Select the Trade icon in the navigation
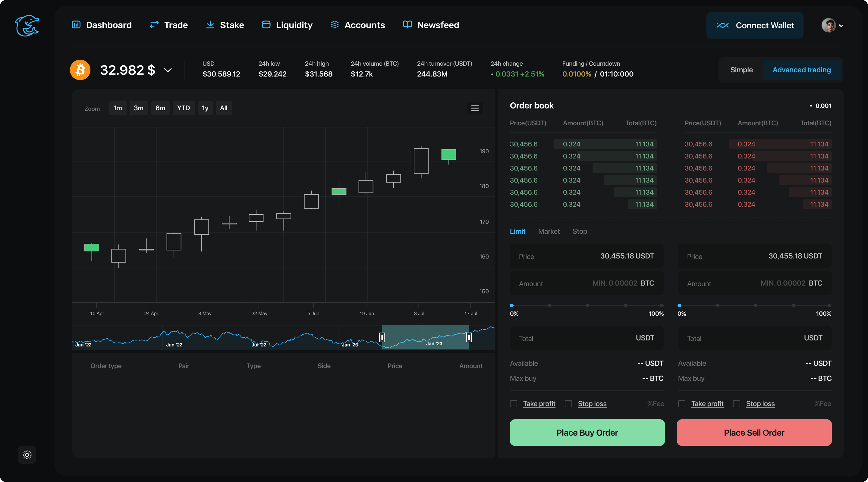Viewport: 868px width, 482px height. pyautogui.click(x=154, y=25)
